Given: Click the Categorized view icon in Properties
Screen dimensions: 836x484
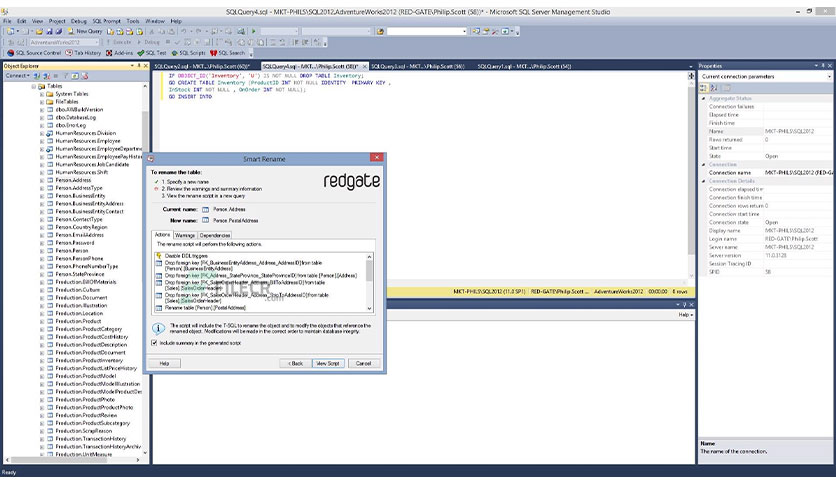Looking at the screenshot, I should click(704, 88).
